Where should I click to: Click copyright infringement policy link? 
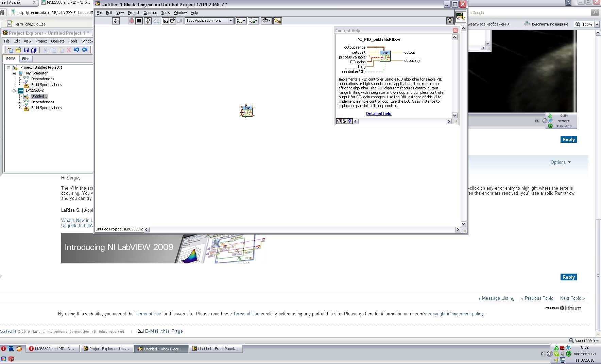point(456,314)
